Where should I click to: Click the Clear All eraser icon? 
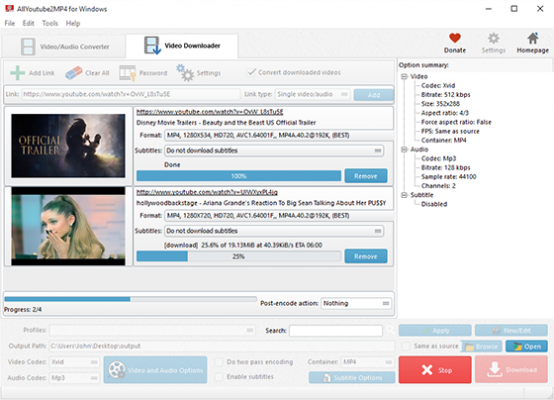[73, 73]
